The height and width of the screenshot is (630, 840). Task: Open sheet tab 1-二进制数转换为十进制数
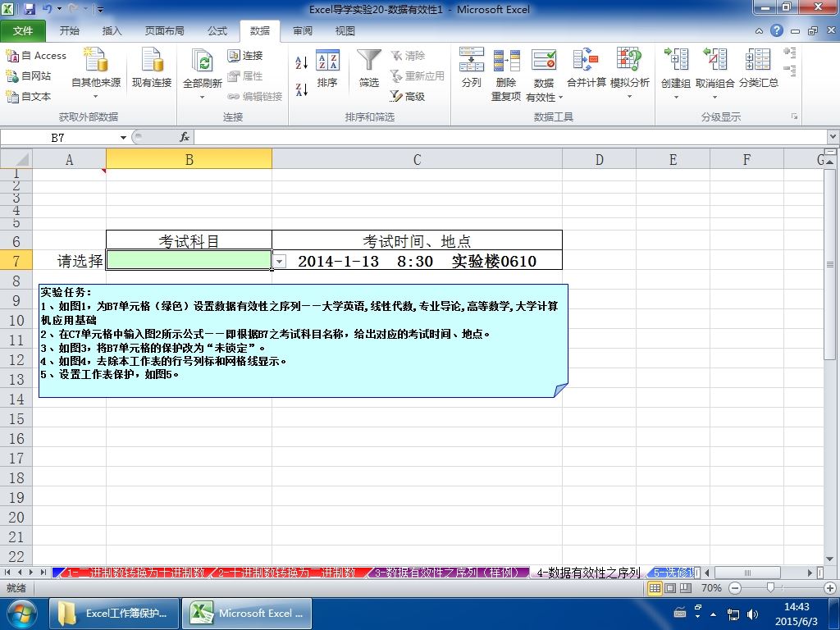tap(135, 573)
